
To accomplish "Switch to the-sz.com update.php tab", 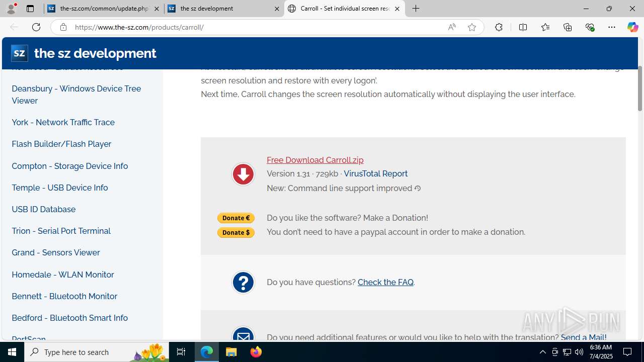I will pyautogui.click(x=104, y=9).
